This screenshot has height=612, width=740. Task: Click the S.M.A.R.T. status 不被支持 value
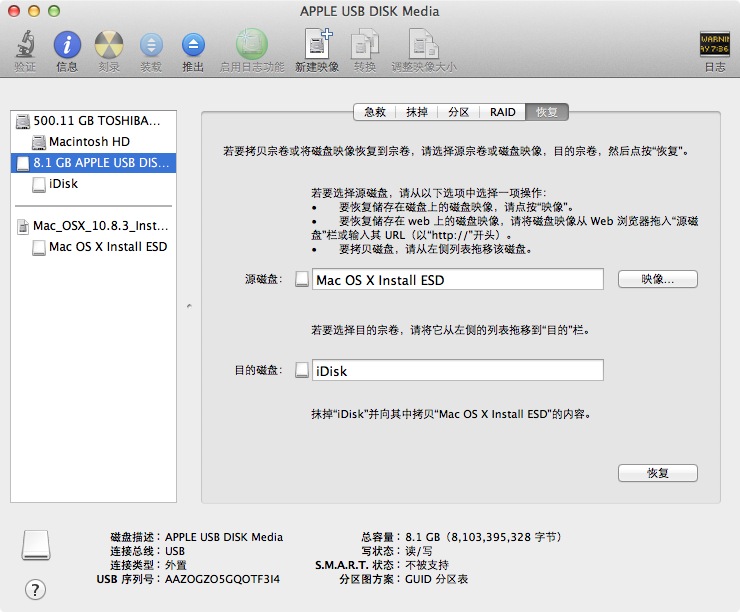[427, 565]
